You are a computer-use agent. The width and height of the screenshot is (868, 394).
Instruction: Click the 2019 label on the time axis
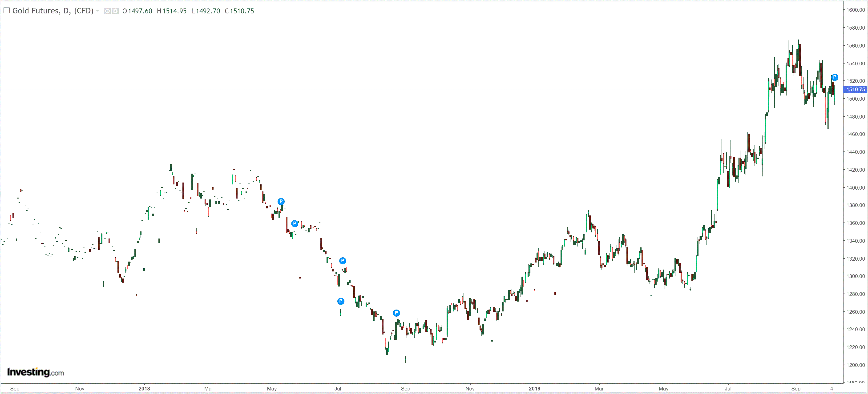point(534,389)
